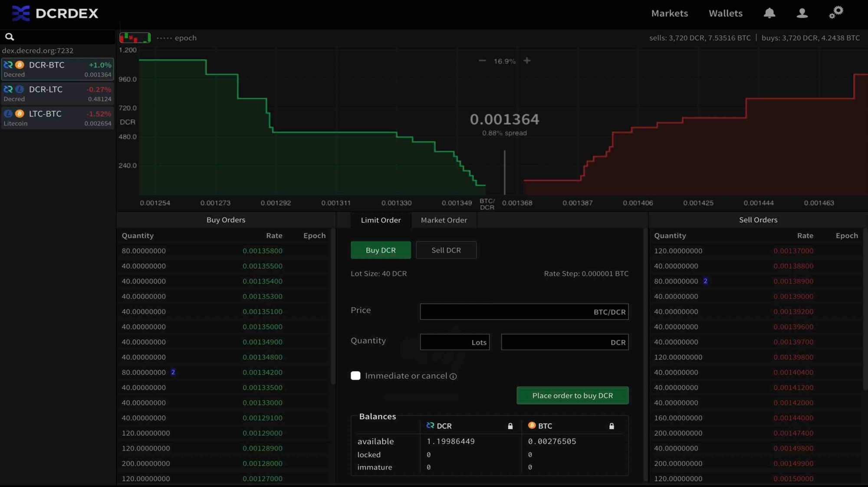868x487 pixels.
Task: Focus the Quantity Lots field
Action: click(455, 342)
